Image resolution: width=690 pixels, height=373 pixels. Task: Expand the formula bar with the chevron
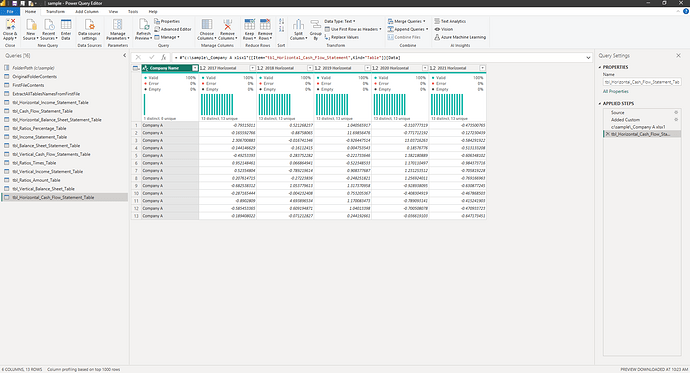588,58
